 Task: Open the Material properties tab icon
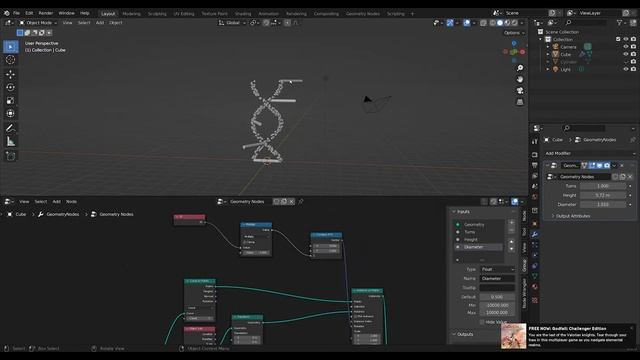[x=535, y=287]
